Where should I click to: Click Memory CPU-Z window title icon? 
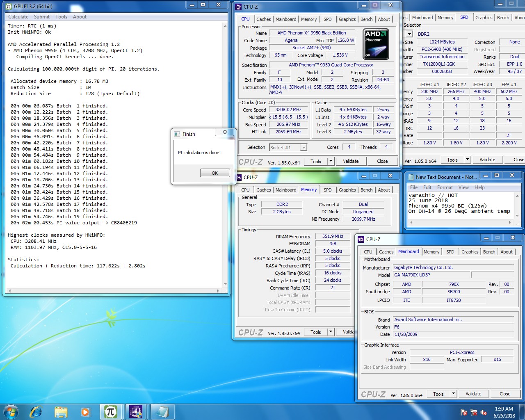click(238, 177)
